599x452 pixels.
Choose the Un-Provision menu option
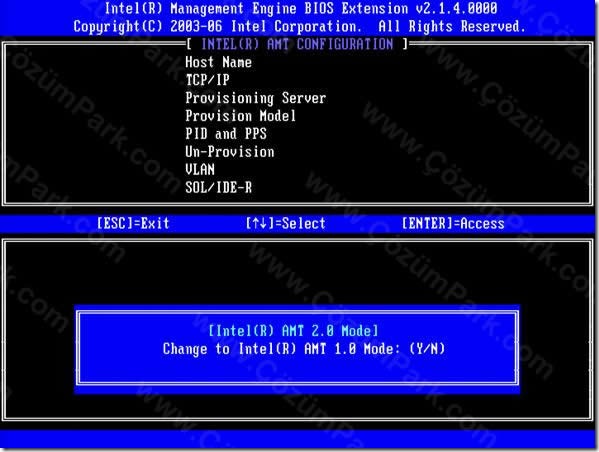pos(230,151)
